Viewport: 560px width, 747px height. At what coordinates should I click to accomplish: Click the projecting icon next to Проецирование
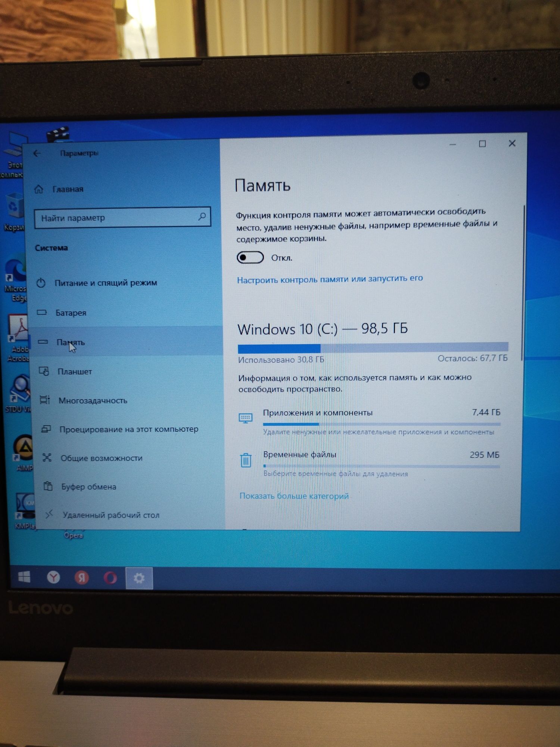point(46,429)
